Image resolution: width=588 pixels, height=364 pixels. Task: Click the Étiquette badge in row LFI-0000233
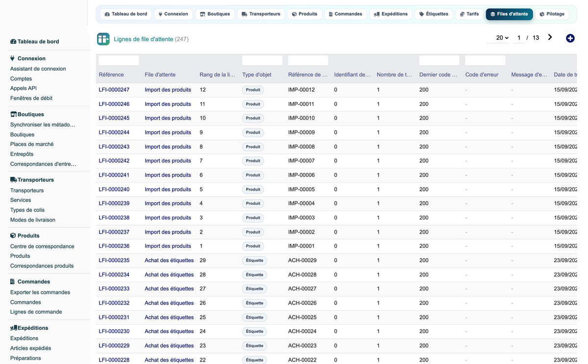[x=254, y=289]
